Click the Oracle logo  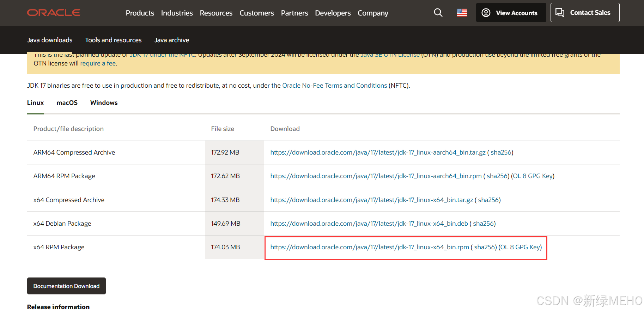pyautogui.click(x=54, y=13)
